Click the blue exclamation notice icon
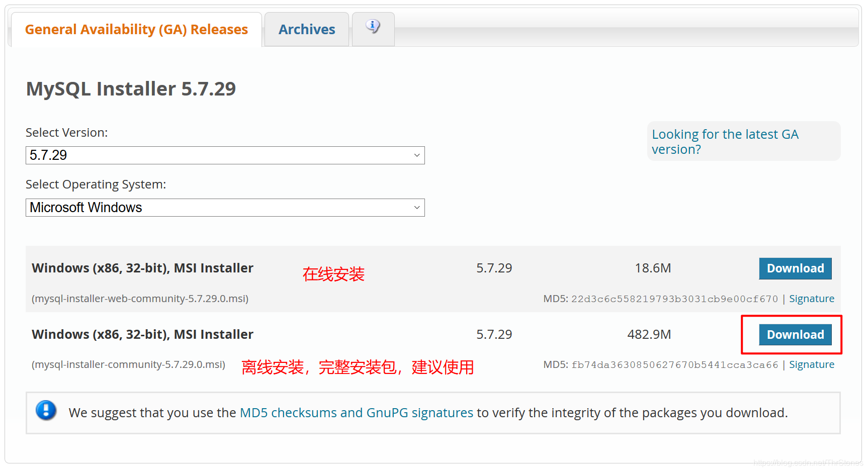 coord(46,411)
